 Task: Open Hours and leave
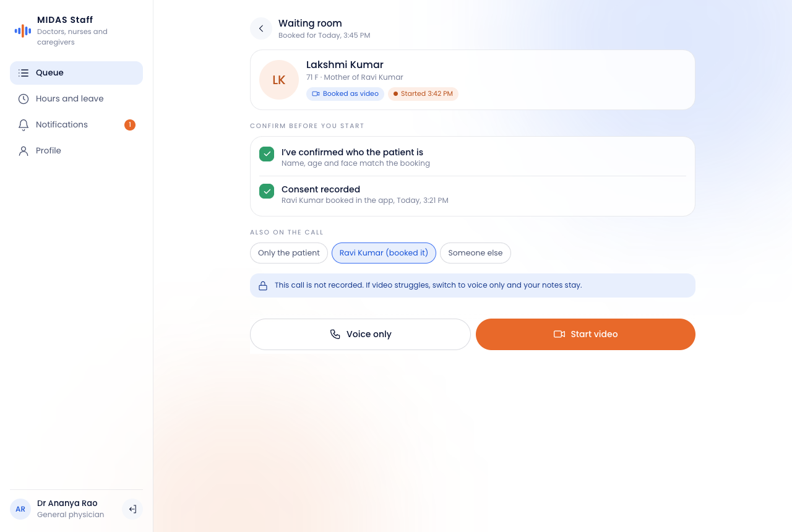[x=76, y=99]
